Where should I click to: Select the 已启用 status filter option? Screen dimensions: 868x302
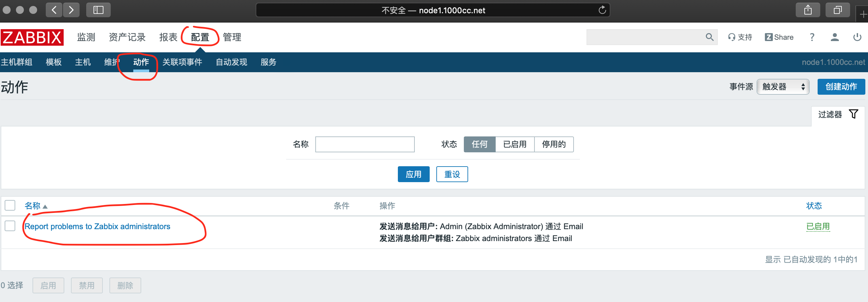[515, 144]
